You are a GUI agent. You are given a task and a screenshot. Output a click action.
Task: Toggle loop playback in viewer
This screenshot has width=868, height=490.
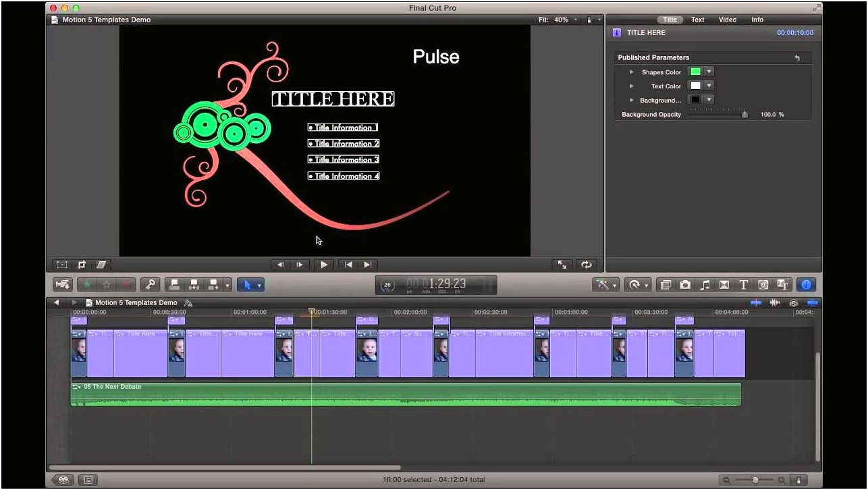click(x=586, y=265)
